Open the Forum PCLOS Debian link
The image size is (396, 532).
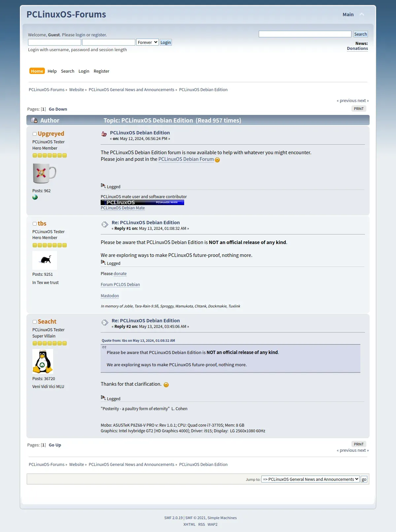click(120, 285)
